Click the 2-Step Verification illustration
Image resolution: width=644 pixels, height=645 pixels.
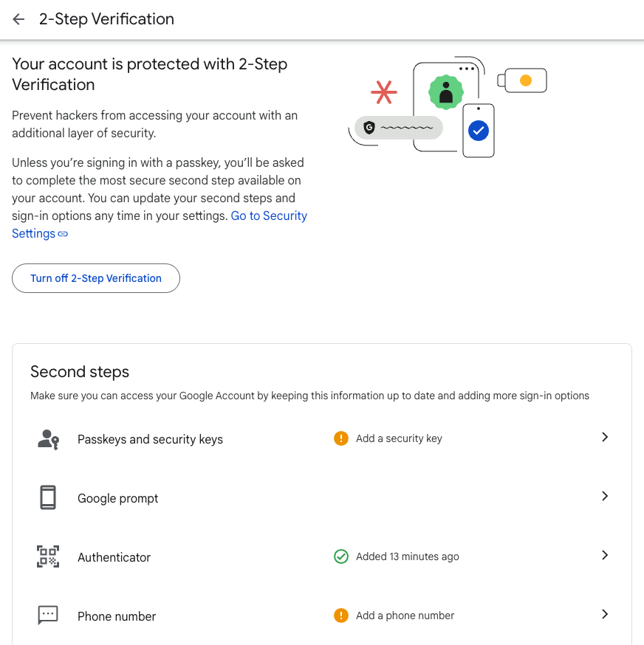click(x=448, y=106)
